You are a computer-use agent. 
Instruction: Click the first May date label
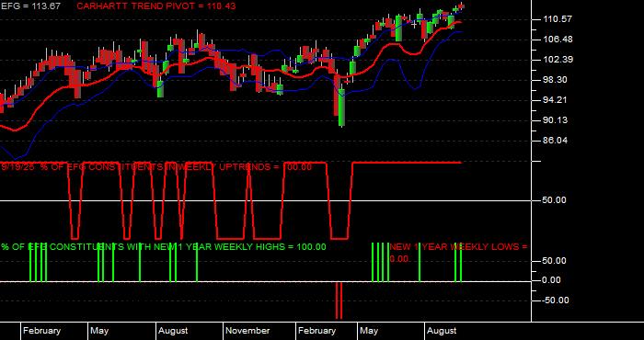[99, 331]
